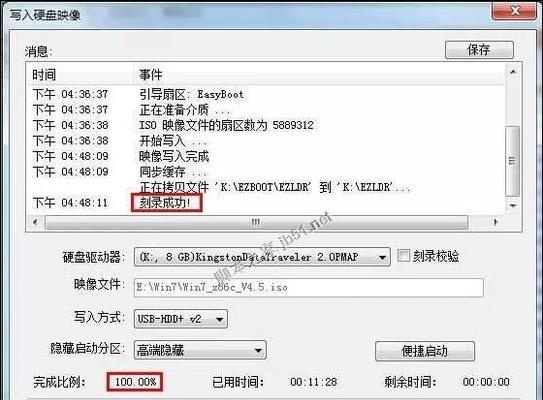Click the vertical scrollbar thumb
This screenshot has width=543, height=400.
(x=513, y=161)
